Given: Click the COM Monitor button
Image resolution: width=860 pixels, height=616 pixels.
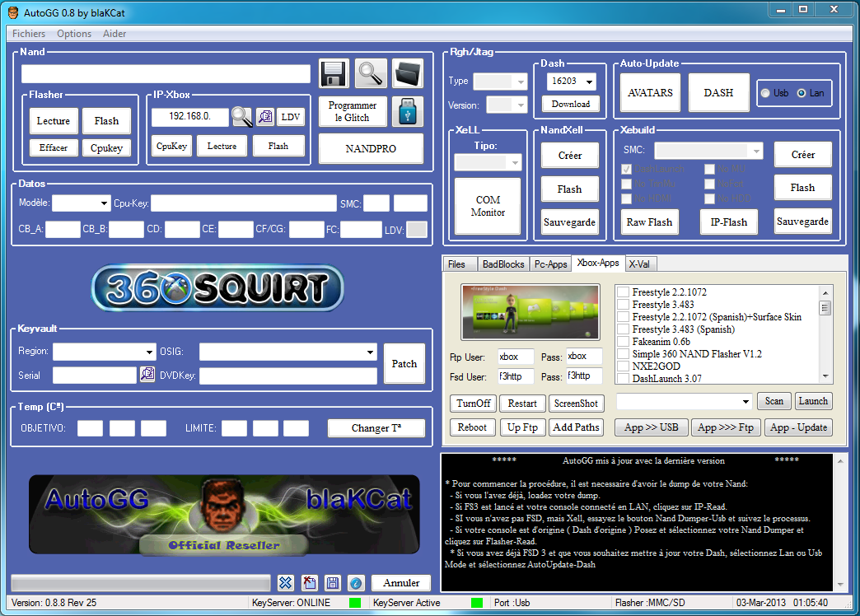Looking at the screenshot, I should point(488,206).
